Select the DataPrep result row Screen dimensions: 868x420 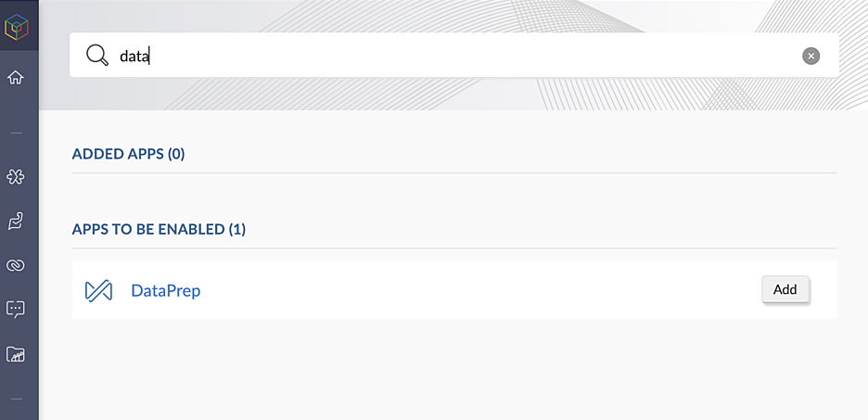click(453, 289)
